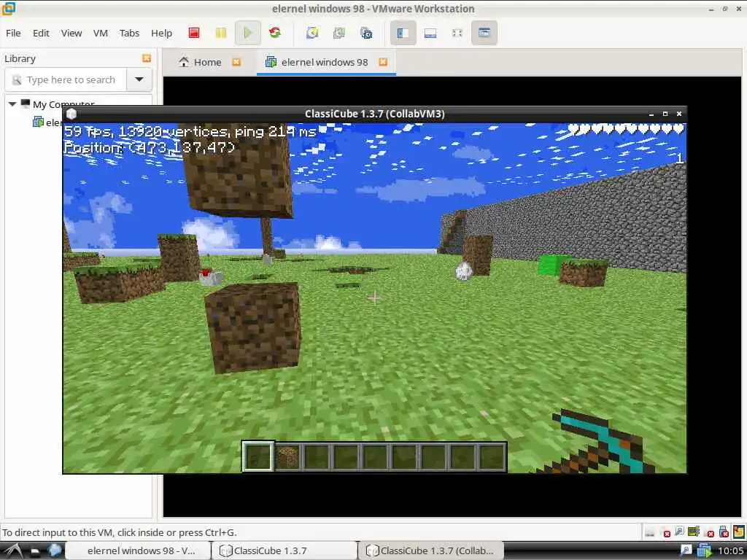Open the View menu

(x=71, y=33)
